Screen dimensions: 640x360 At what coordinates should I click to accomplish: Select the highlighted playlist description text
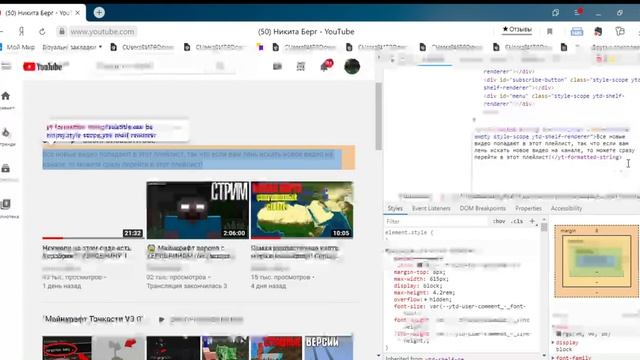[192, 159]
